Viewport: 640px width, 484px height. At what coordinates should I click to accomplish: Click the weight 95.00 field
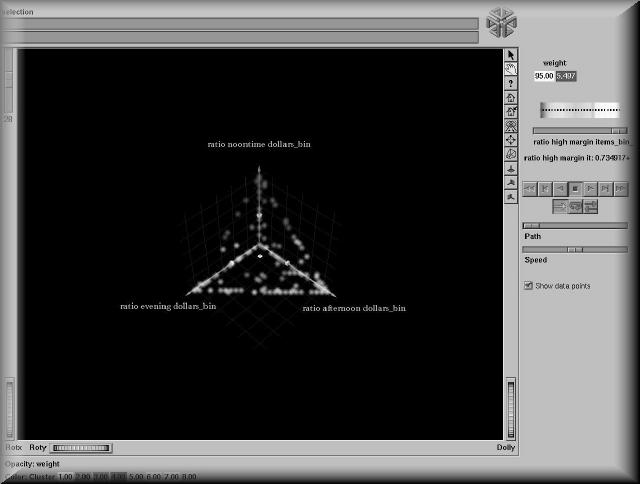click(544, 76)
